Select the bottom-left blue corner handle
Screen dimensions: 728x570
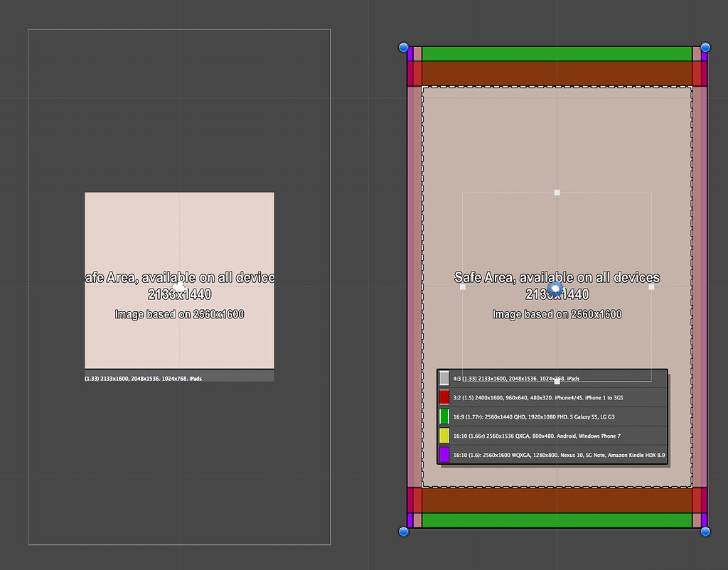(x=403, y=531)
